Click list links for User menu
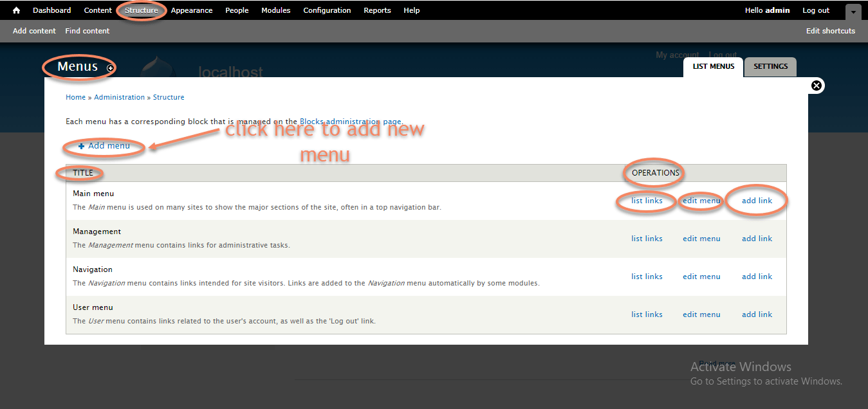868x409 pixels. [647, 314]
